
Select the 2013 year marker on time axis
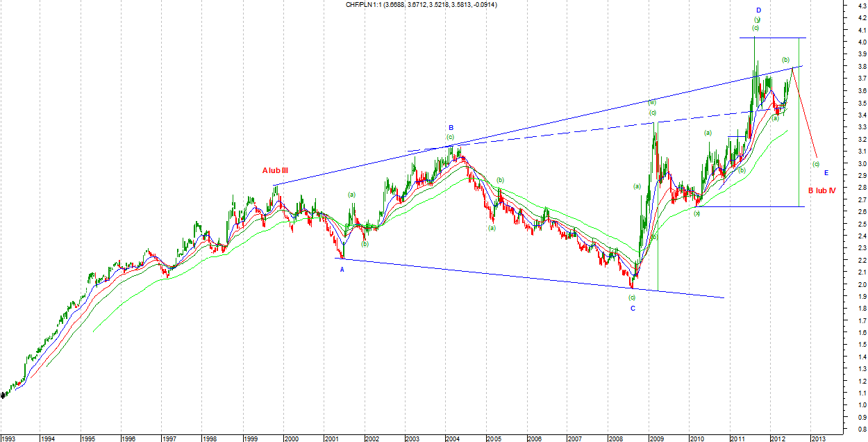tap(818, 438)
